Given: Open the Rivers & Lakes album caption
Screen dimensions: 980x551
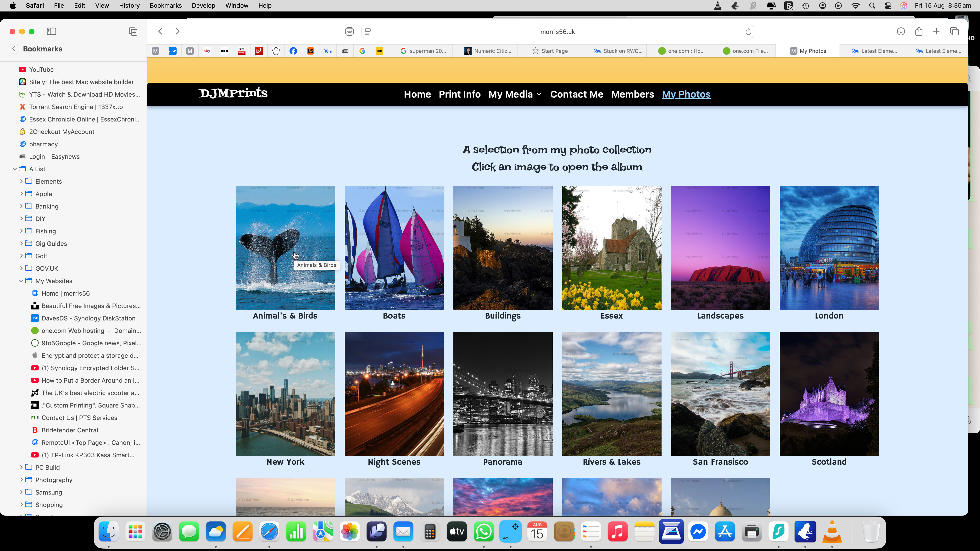Looking at the screenshot, I should 612,462.
